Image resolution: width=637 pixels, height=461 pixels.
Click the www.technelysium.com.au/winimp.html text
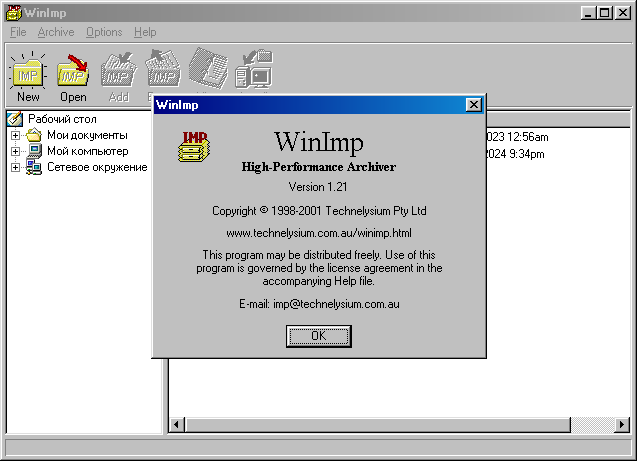(x=319, y=233)
